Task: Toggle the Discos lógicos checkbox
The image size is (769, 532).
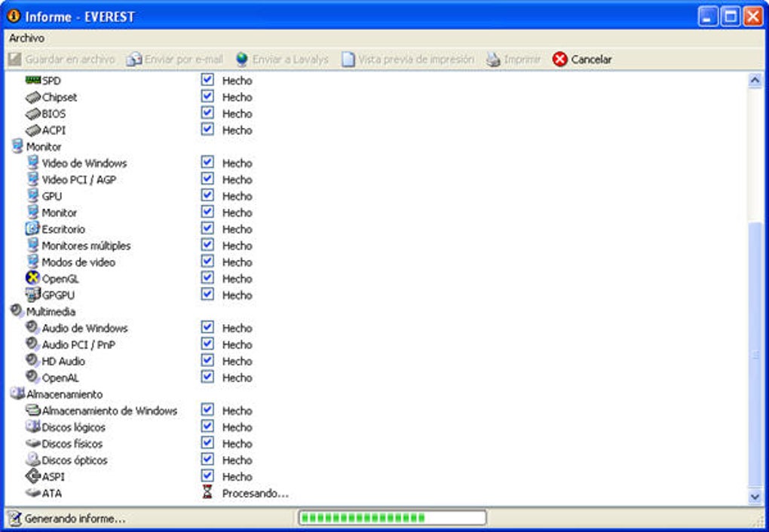Action: (207, 426)
